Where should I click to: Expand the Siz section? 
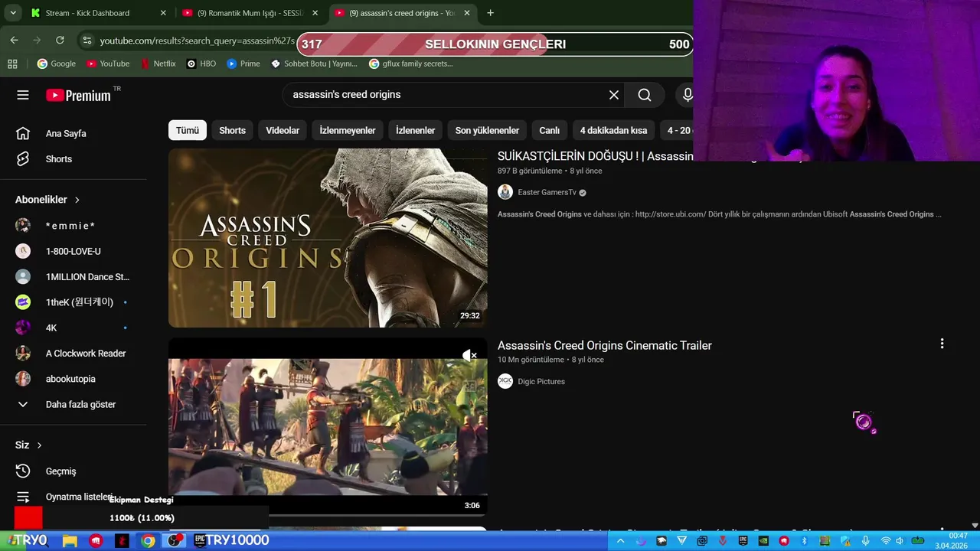(29, 445)
